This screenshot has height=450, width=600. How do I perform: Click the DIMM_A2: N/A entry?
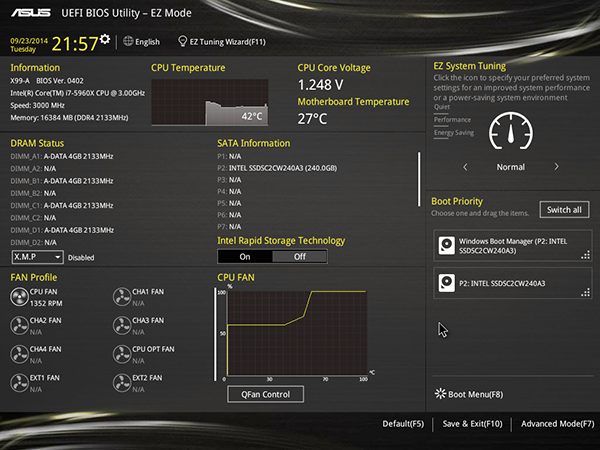pyautogui.click(x=33, y=169)
